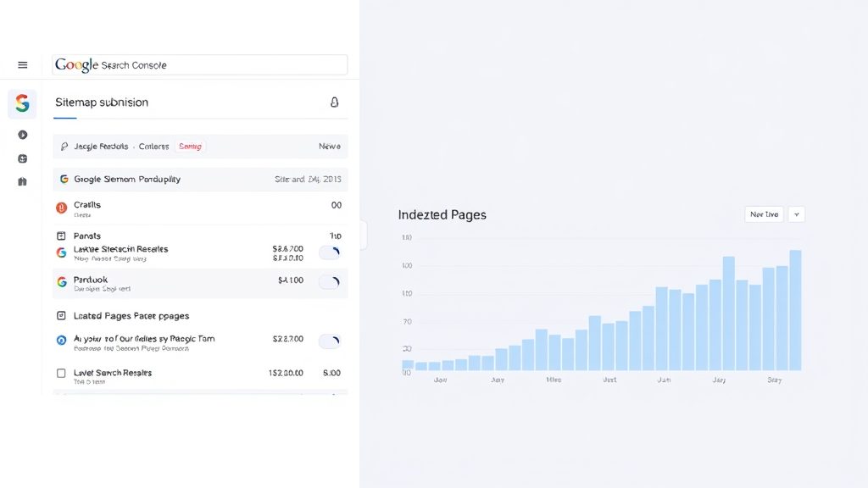
Task: Click the play icon in the left sidebar
Action: (22, 134)
